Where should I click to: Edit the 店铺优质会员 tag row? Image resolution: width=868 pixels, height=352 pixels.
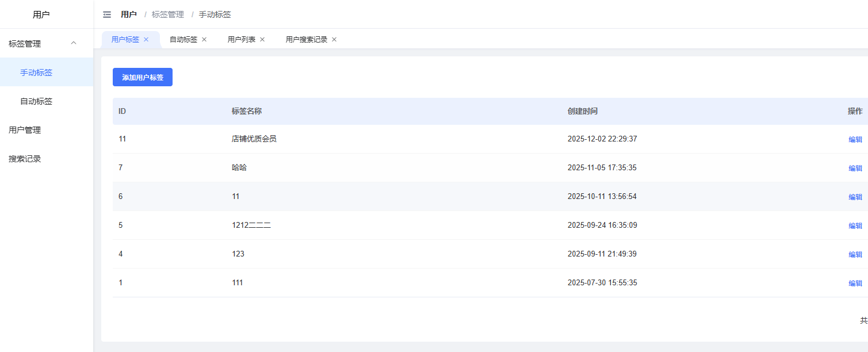coord(855,139)
